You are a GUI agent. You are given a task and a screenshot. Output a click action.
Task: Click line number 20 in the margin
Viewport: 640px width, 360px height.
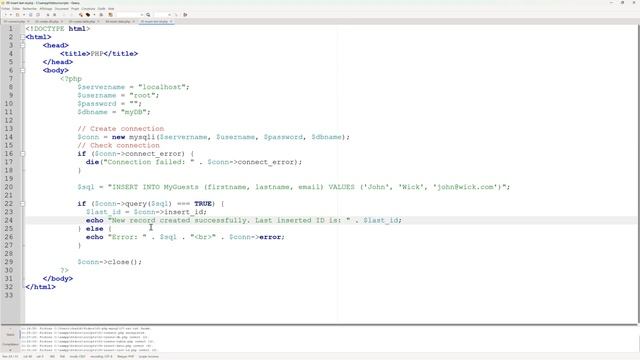9,187
